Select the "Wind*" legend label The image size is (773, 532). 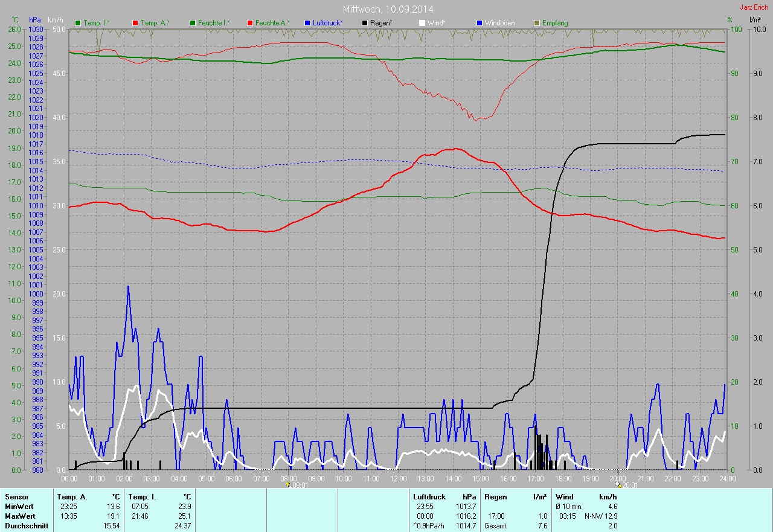click(437, 23)
